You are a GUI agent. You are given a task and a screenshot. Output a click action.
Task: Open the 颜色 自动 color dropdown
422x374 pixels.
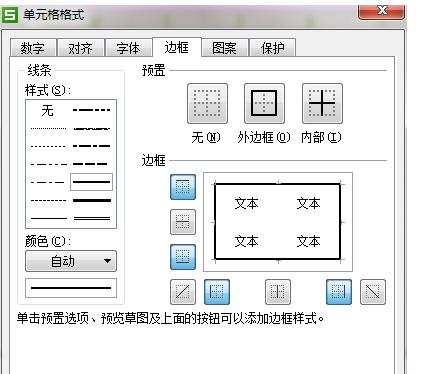tap(71, 261)
